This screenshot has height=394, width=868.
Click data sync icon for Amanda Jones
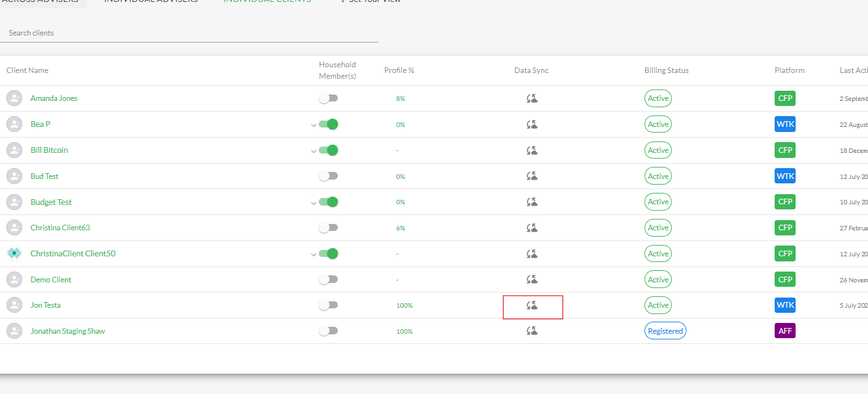pyautogui.click(x=532, y=98)
